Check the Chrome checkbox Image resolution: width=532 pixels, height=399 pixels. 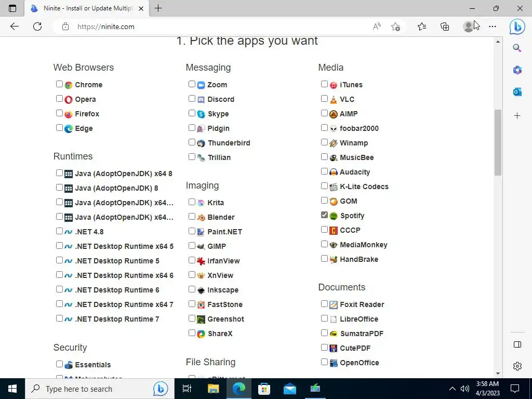coord(59,84)
